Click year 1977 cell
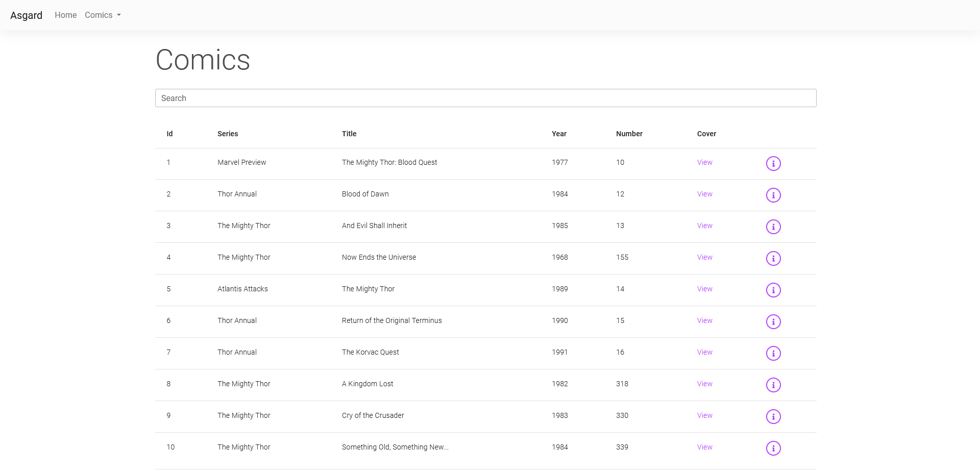The height and width of the screenshot is (473, 980). click(559, 162)
